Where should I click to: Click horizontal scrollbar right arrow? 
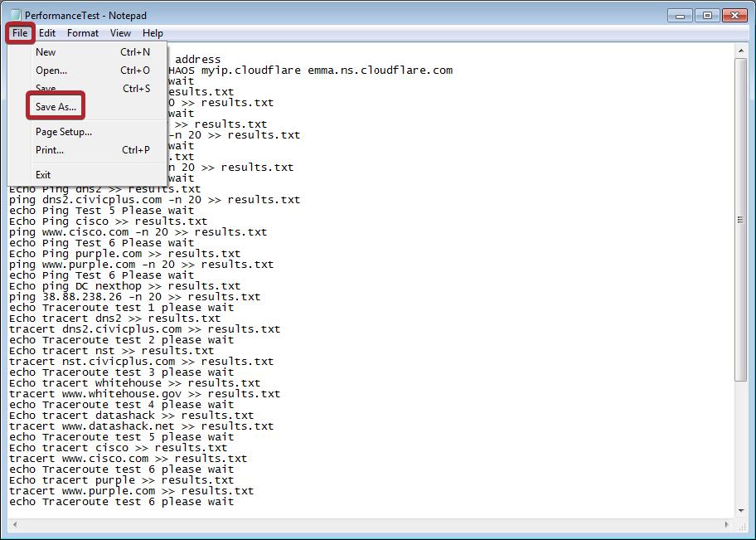tap(727, 524)
